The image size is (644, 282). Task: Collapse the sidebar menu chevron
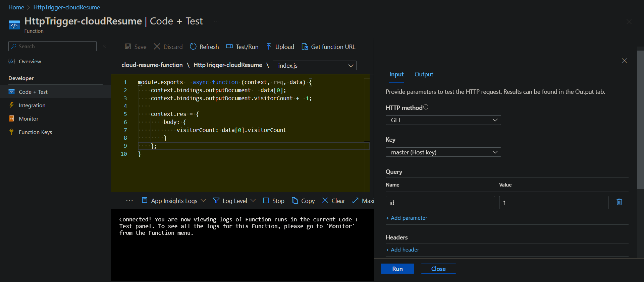[104, 46]
